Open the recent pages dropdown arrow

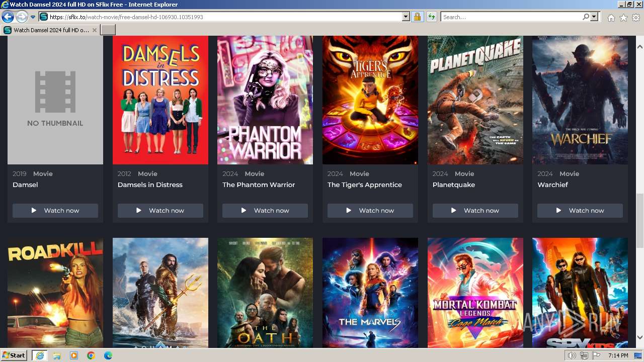pyautogui.click(x=33, y=17)
